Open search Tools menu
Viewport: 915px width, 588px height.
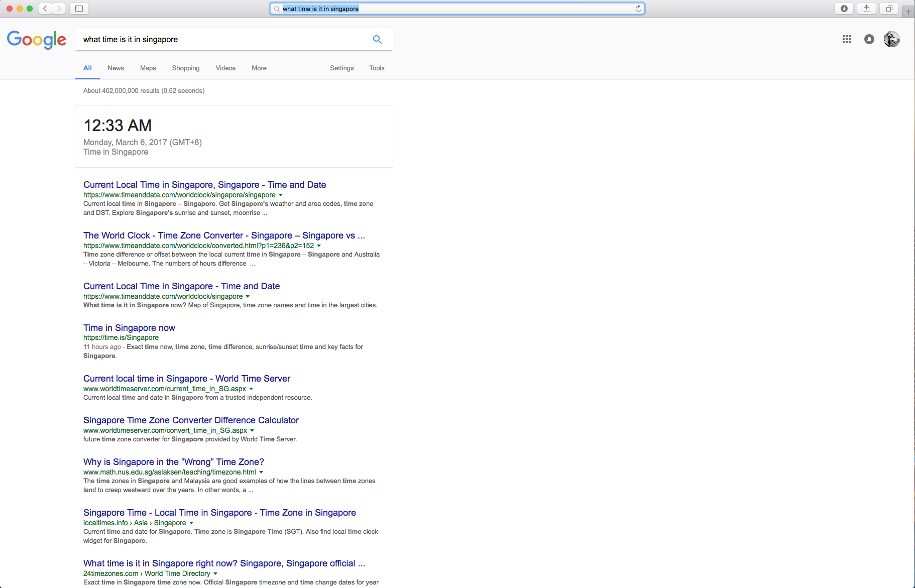pyautogui.click(x=377, y=68)
